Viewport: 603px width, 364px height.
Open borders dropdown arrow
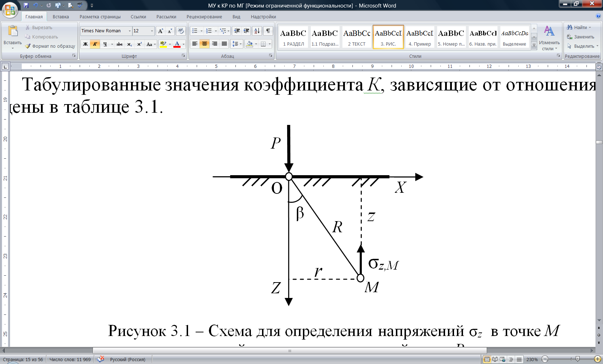point(270,44)
